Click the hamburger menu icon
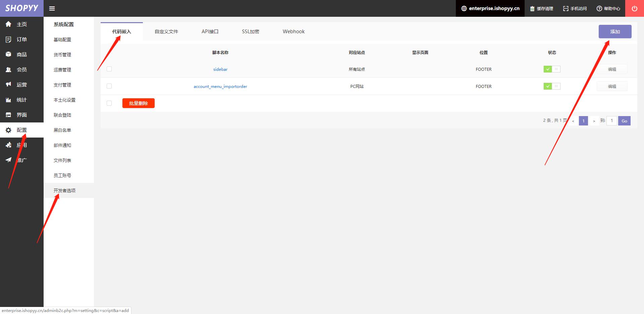 [52, 8]
